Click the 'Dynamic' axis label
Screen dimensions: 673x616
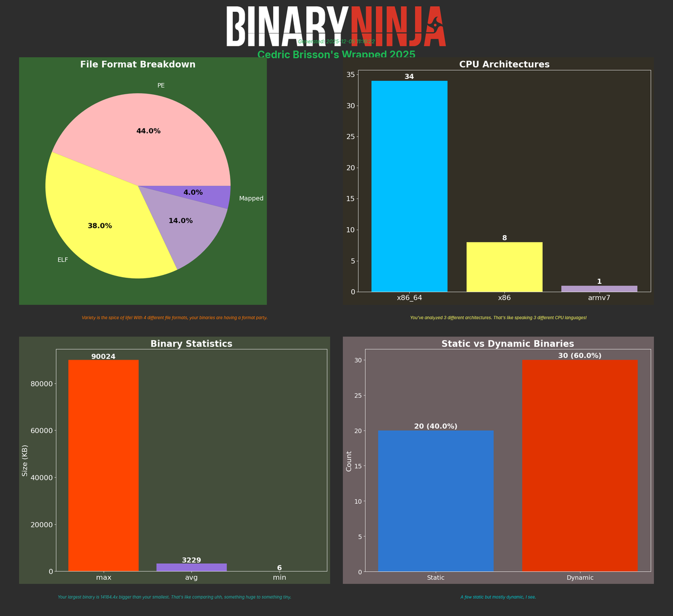[580, 577]
